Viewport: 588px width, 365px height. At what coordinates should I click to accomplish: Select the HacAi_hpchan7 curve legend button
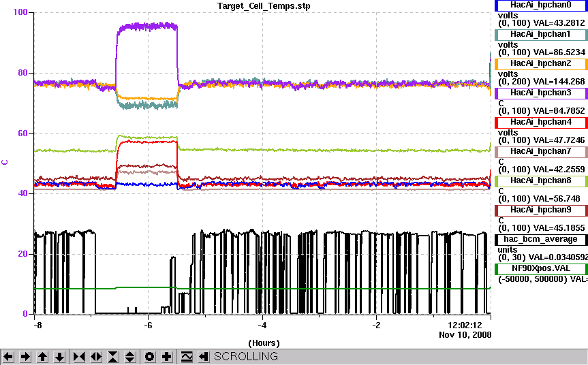(x=541, y=151)
